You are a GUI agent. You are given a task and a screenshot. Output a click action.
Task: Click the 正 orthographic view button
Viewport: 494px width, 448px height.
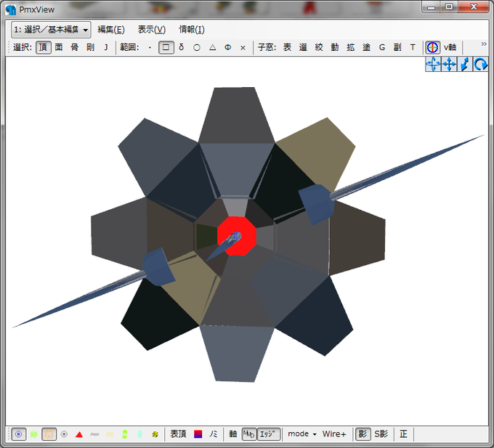404,434
